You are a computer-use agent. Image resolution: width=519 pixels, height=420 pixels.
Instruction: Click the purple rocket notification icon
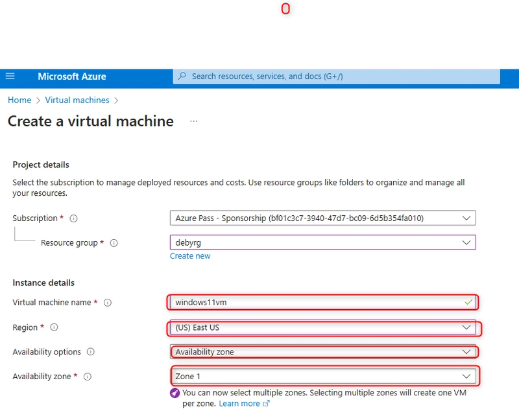175,393
